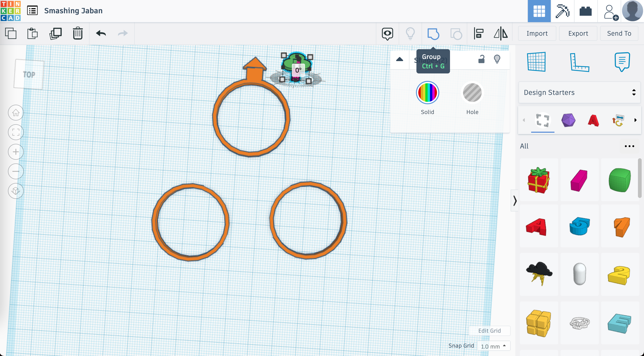Toggle lock editing on selected shapes
Screen dimensions: 644x356
click(481, 59)
